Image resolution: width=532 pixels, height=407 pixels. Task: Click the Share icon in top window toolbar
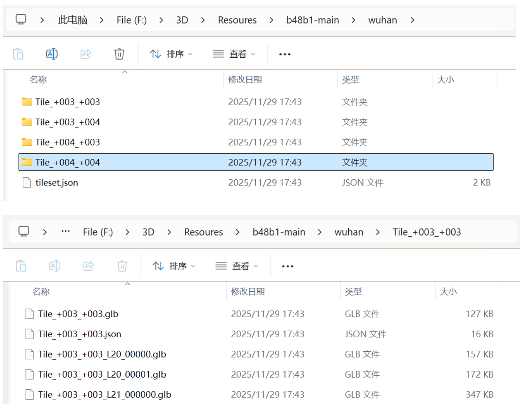[86, 54]
